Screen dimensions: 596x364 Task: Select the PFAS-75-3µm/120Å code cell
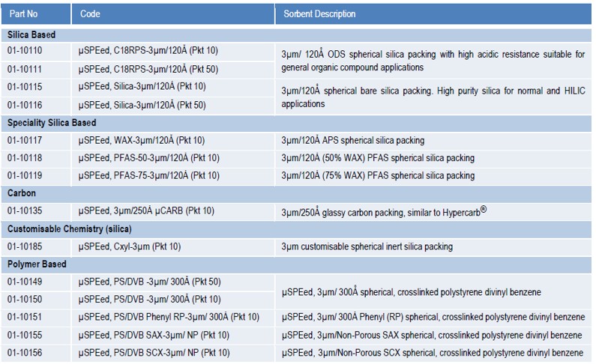pyautogui.click(x=149, y=175)
